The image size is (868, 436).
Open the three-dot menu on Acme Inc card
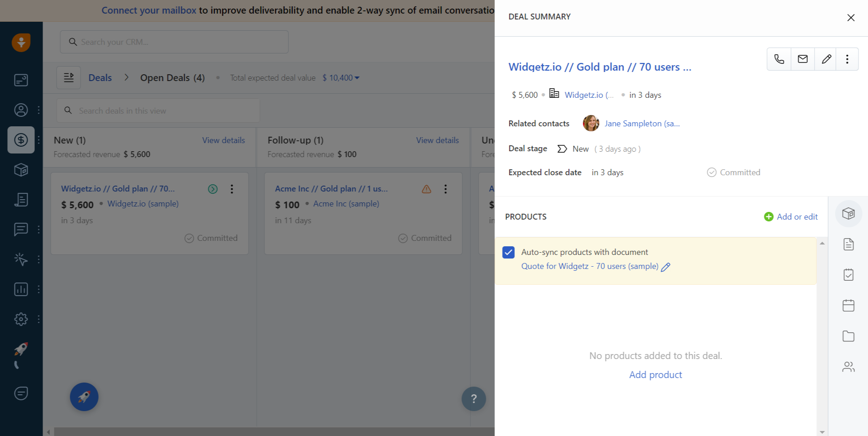[x=446, y=189]
